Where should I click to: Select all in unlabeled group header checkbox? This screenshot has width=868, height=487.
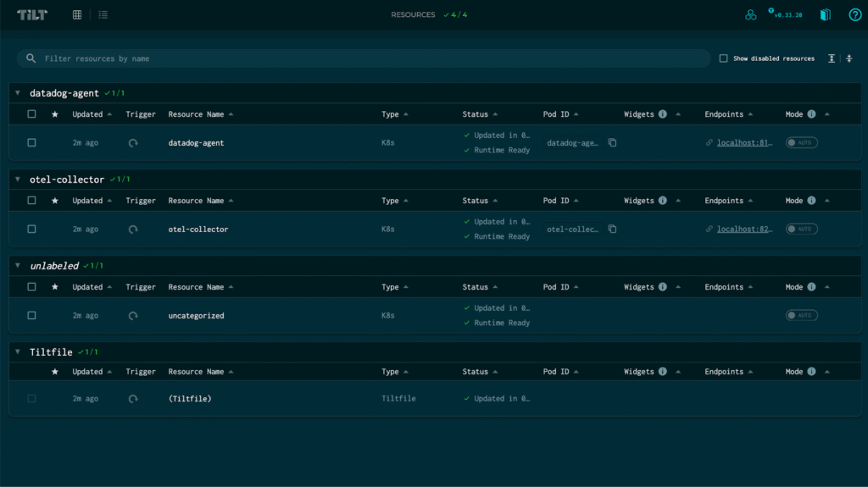(31, 286)
